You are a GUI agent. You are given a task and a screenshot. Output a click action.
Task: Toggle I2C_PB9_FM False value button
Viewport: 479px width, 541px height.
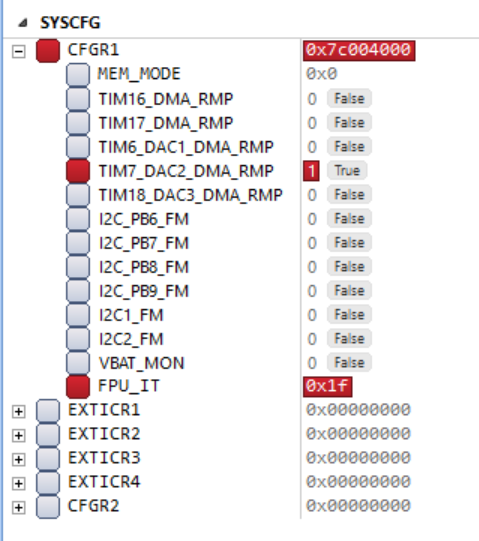(349, 291)
